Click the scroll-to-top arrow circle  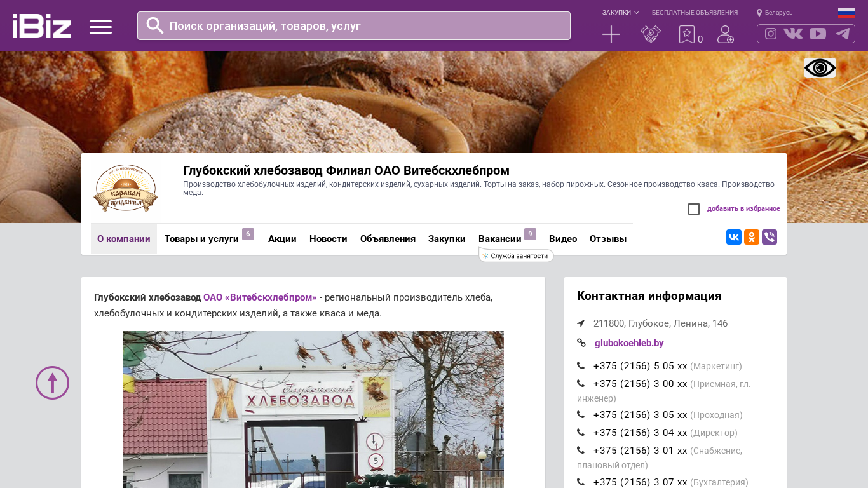(x=52, y=383)
